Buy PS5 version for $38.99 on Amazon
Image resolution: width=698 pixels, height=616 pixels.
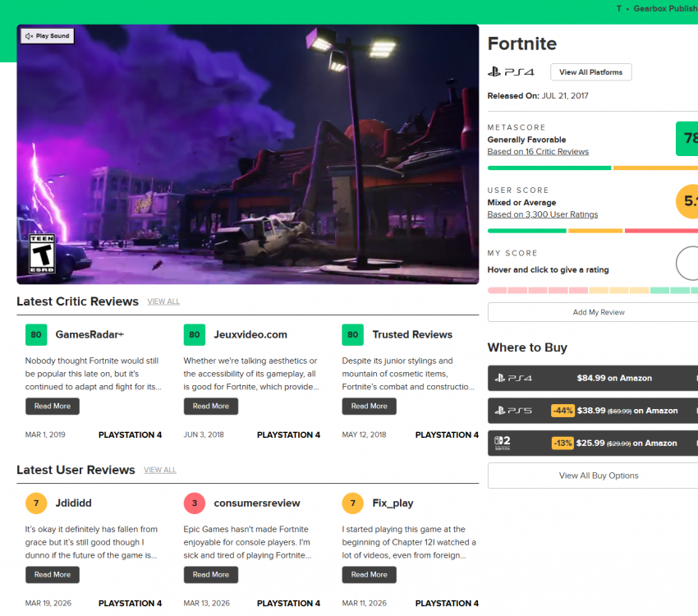(593, 411)
